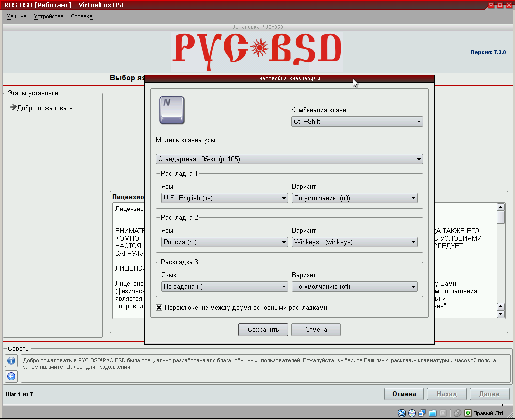Click the Сохранить button

point(263,330)
